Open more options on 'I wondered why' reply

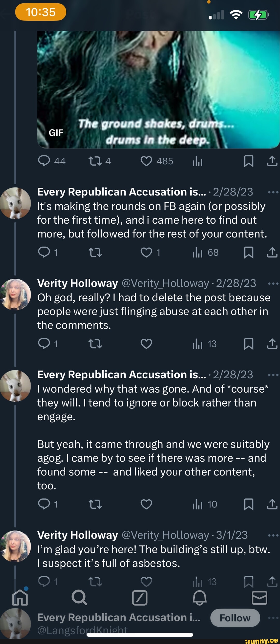273,375
